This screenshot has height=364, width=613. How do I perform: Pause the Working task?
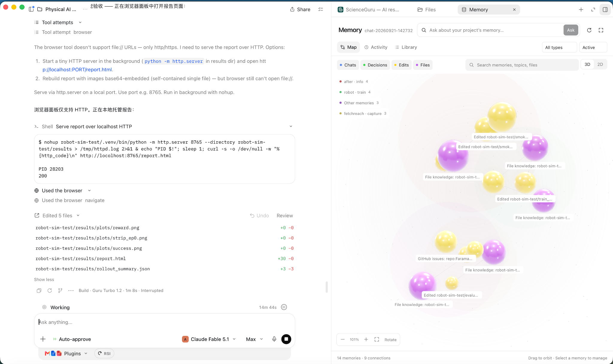point(284,307)
